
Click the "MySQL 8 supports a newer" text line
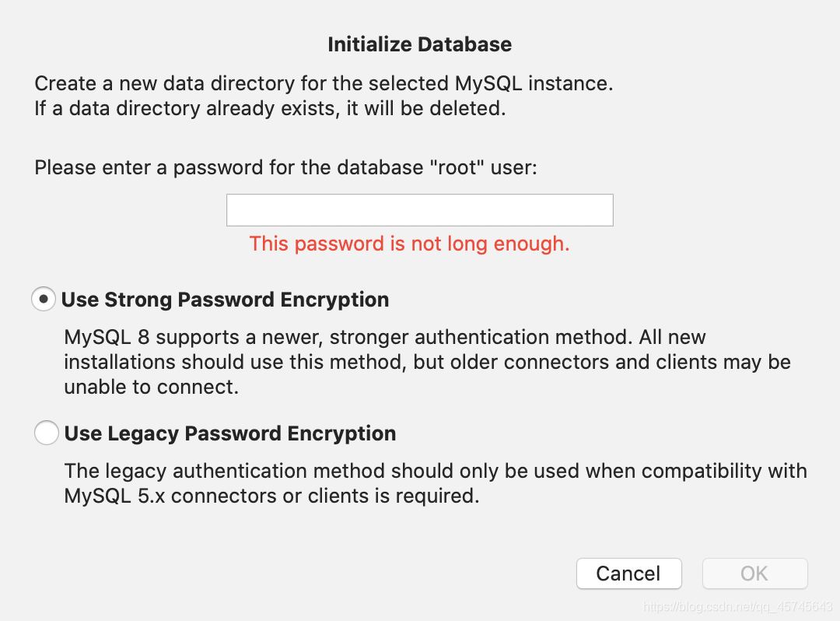pos(385,337)
